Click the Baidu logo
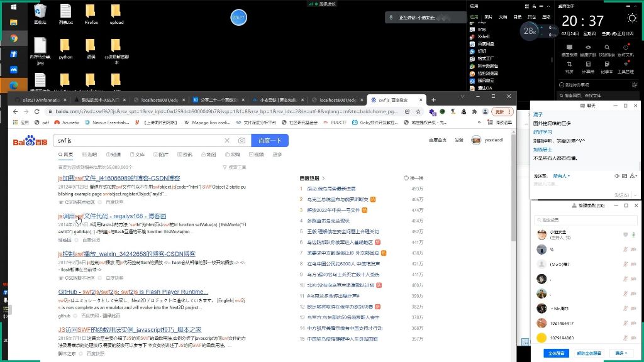The width and height of the screenshot is (644, 362). [x=30, y=141]
